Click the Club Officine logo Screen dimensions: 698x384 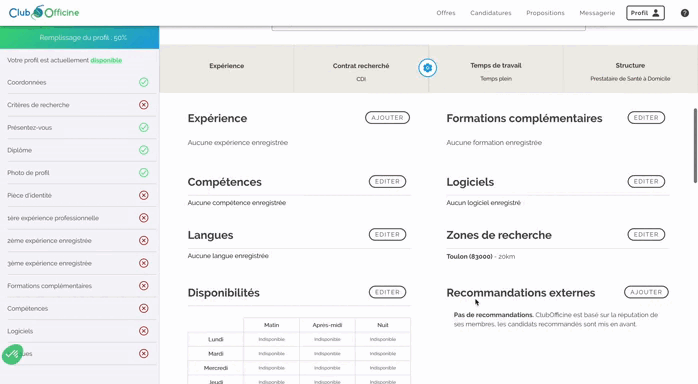pyautogui.click(x=44, y=12)
